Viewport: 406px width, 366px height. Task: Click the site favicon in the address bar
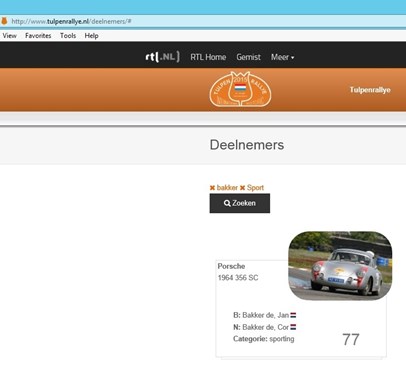click(4, 21)
